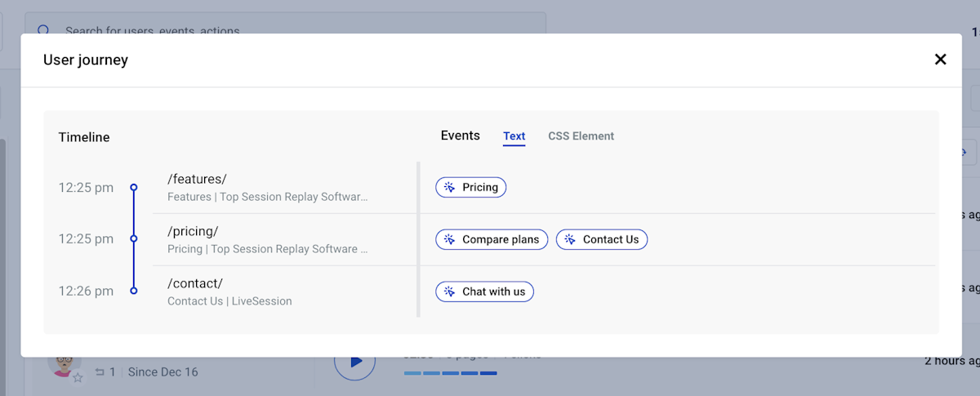
Task: Select the /features/ page path
Action: coord(197,179)
